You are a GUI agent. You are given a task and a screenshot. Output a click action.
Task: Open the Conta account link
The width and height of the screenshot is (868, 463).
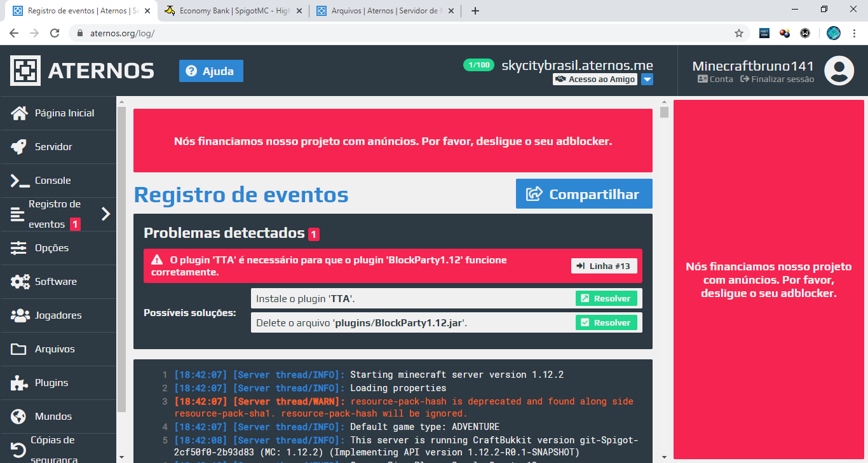(715, 79)
